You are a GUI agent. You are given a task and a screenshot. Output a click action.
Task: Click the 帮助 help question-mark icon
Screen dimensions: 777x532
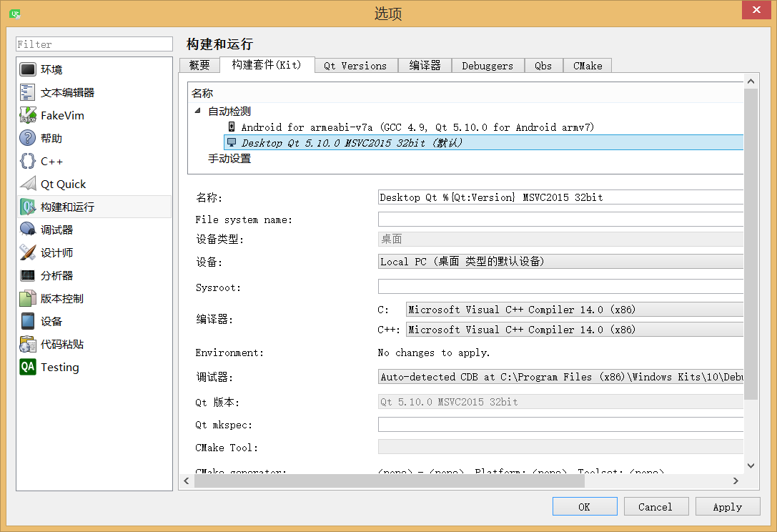(x=28, y=138)
